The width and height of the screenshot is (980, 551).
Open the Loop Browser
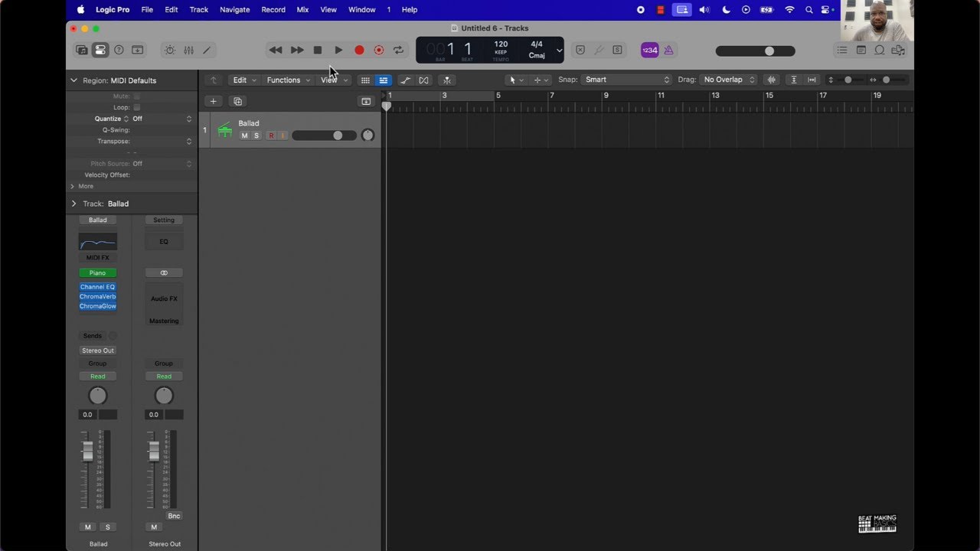[x=880, y=51]
